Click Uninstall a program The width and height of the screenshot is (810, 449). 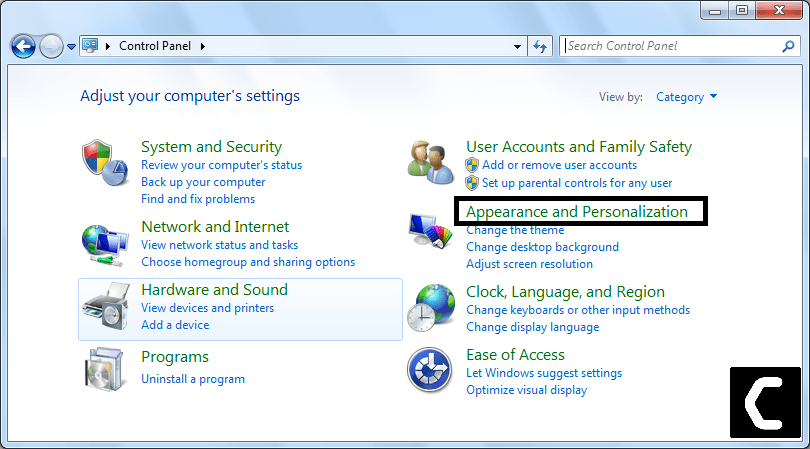click(x=193, y=379)
